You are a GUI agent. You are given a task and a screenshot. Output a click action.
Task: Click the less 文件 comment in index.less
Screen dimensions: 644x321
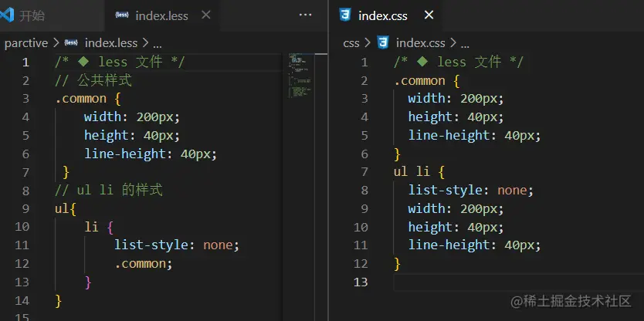(x=120, y=63)
